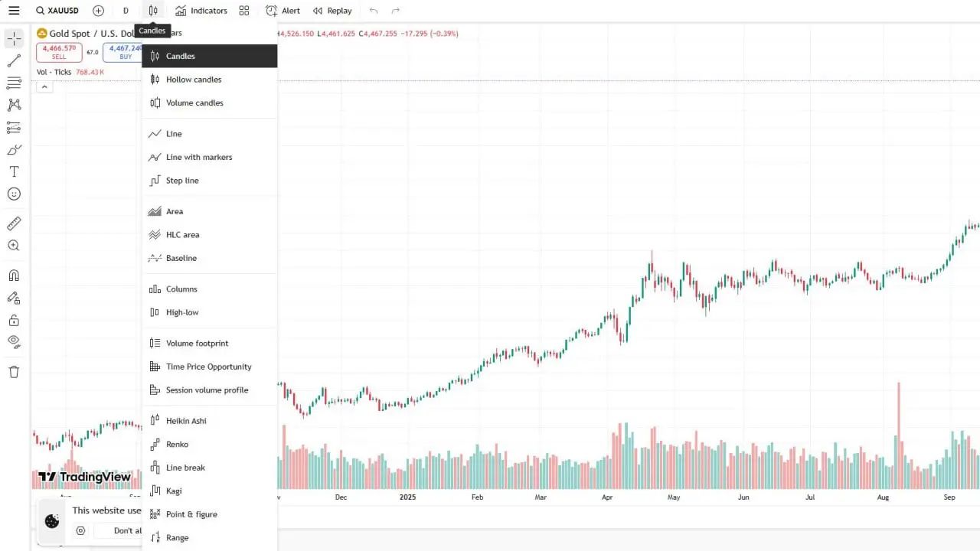Select the Measure ruler tool
This screenshot has width=980, height=551.
coord(14,223)
